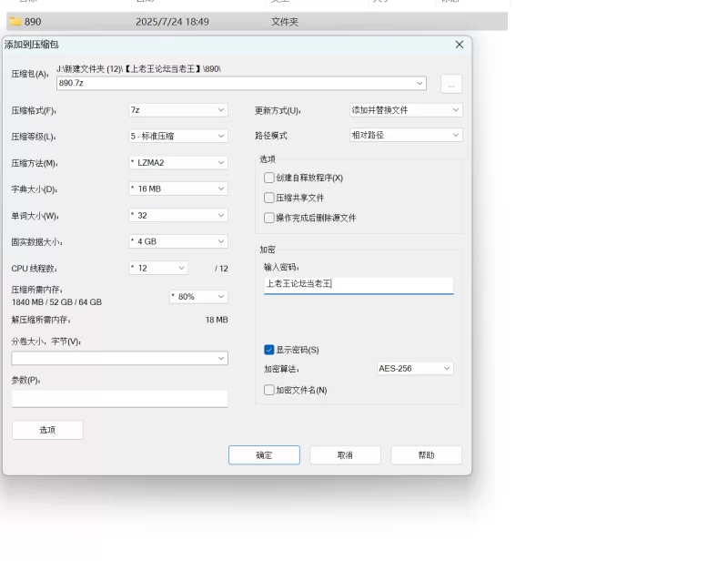Image resolution: width=728 pixels, height=561 pixels.
Task: Open the CPU 线程数 12 dropdown
Action: pos(158,268)
